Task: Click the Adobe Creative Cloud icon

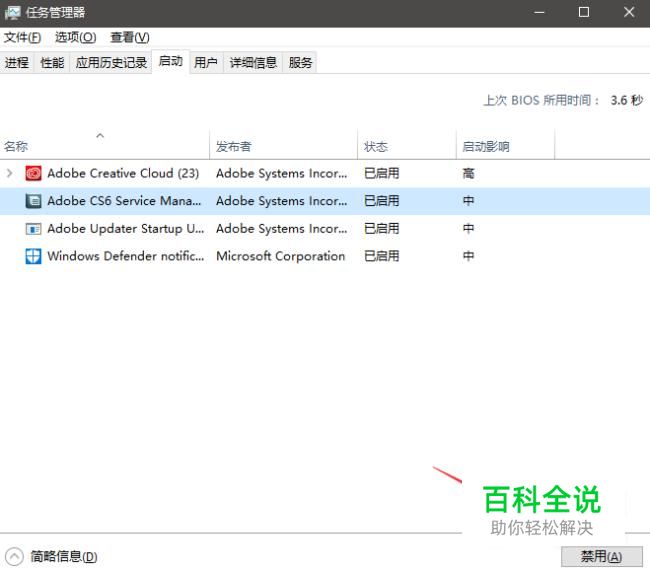Action: pyautogui.click(x=33, y=173)
